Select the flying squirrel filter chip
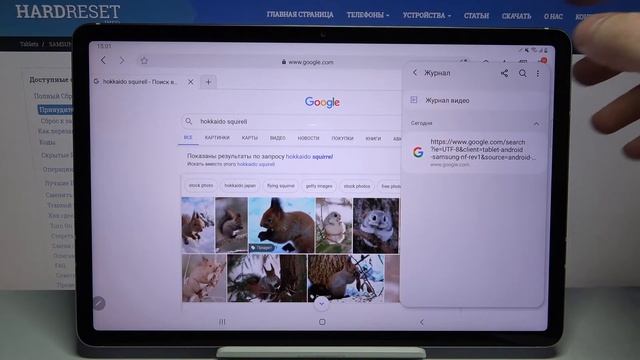640x360 pixels. click(x=281, y=186)
